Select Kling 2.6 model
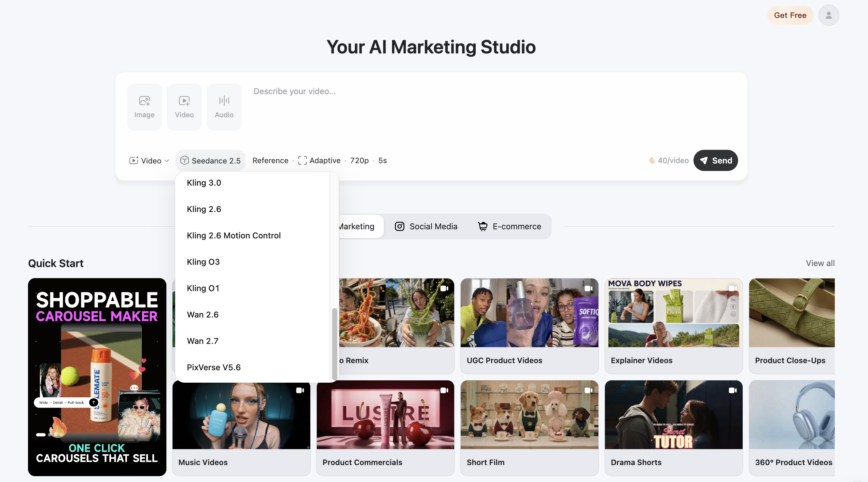The width and height of the screenshot is (868, 482). tap(252, 209)
